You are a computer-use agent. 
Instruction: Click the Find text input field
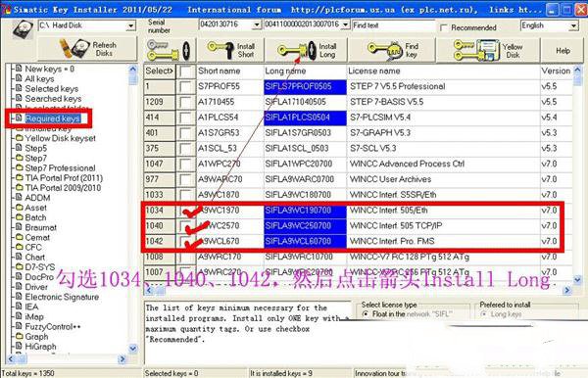click(393, 25)
